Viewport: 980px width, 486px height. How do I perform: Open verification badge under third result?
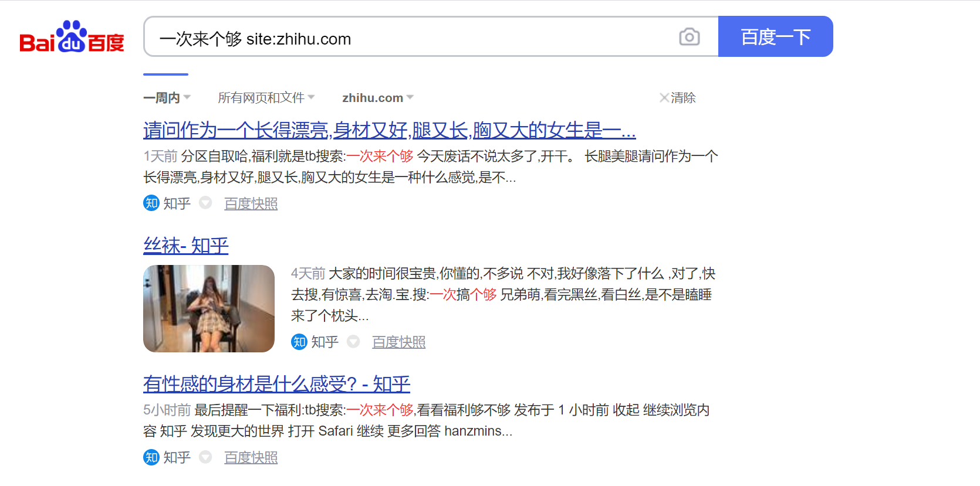(205, 457)
